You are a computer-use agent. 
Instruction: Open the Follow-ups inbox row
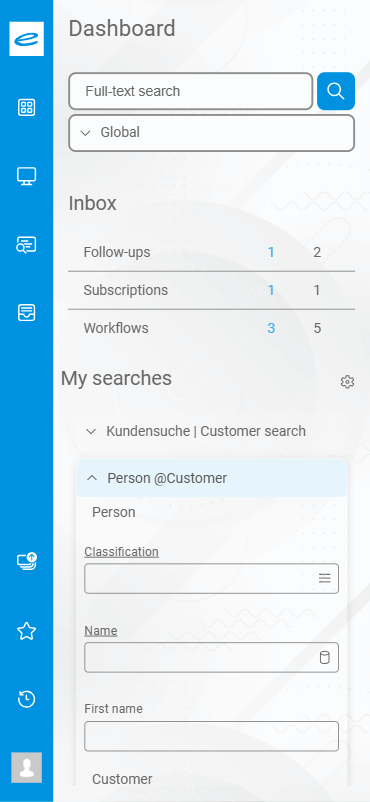(x=211, y=252)
